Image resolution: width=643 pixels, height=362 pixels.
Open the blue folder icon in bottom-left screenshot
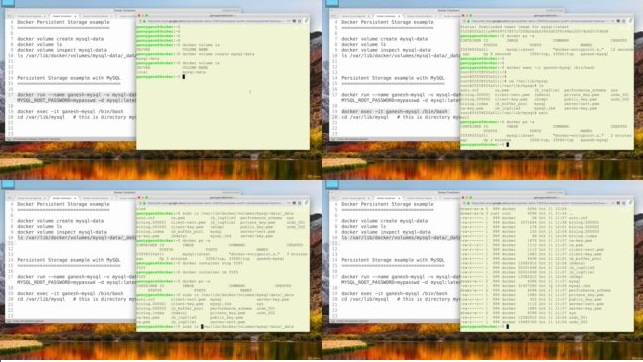[x=8, y=185]
